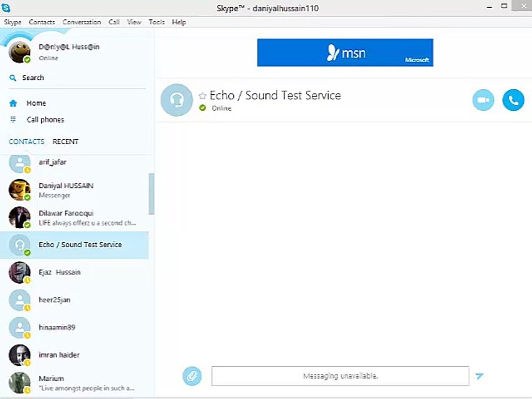Click own profile avatar picture

pyautogui.click(x=19, y=52)
